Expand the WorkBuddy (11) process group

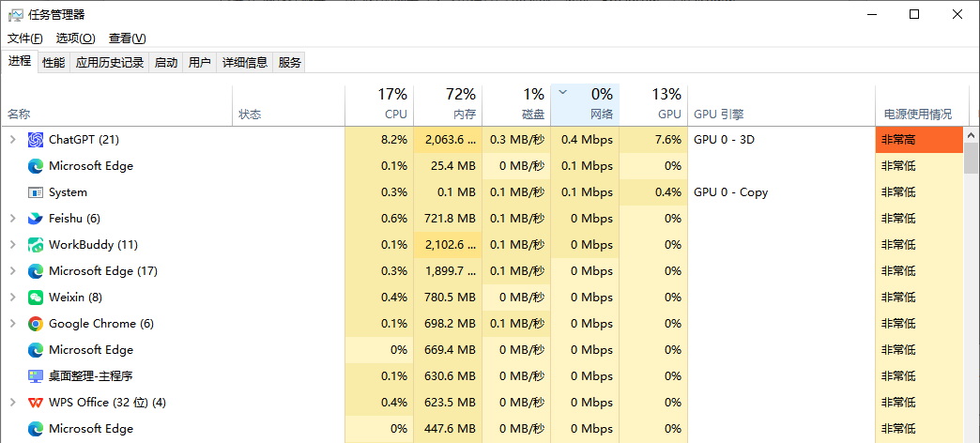(12, 245)
